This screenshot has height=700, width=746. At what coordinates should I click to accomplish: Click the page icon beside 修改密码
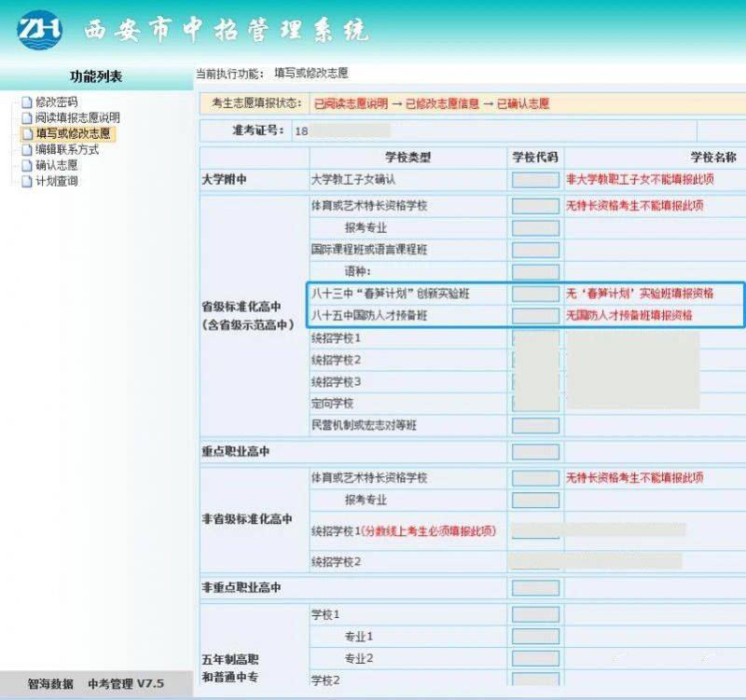point(27,103)
